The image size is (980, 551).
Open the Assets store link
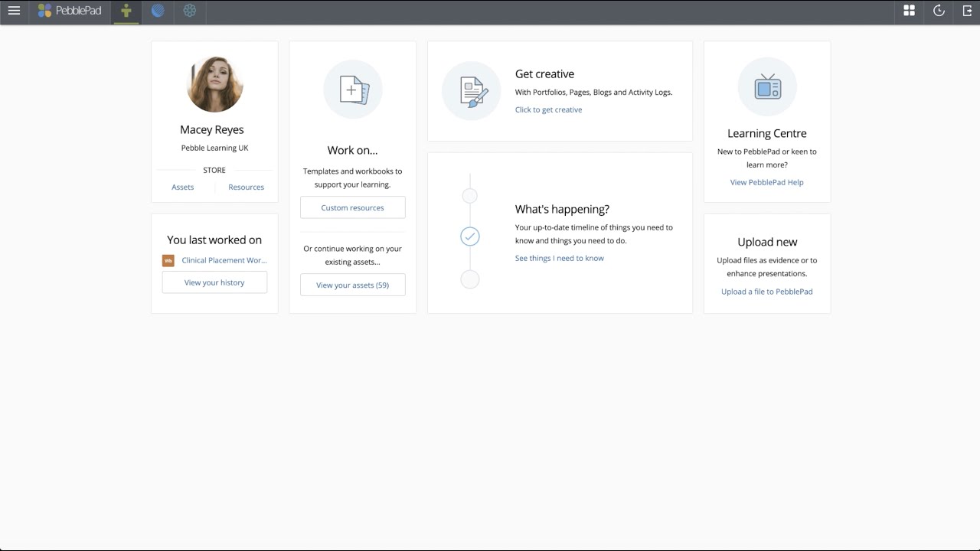coord(183,187)
